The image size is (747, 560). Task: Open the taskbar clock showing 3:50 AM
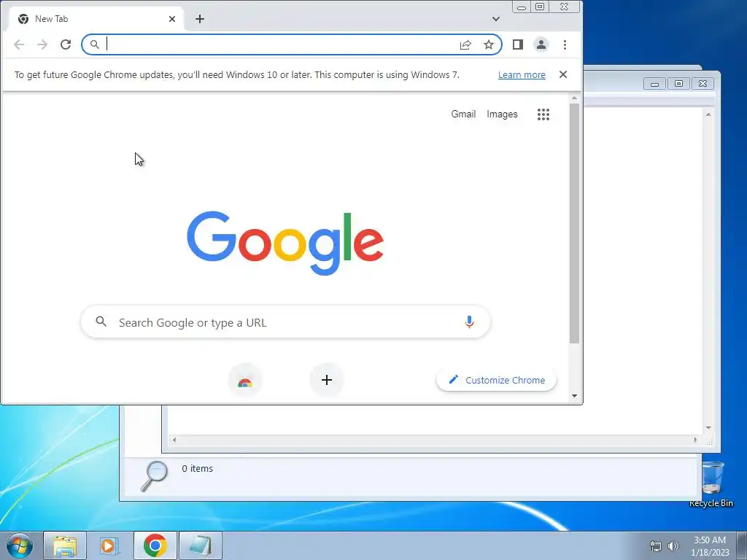[710, 546]
